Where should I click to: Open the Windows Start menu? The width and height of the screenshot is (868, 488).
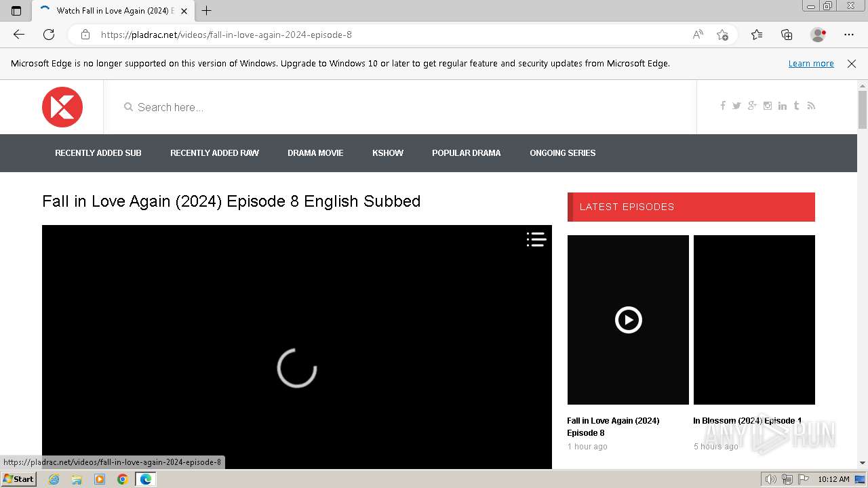pos(18,479)
